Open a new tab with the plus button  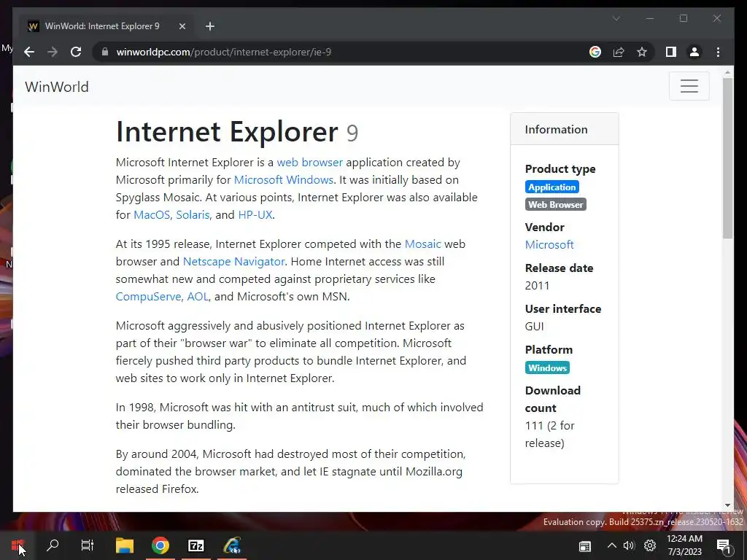(x=210, y=26)
